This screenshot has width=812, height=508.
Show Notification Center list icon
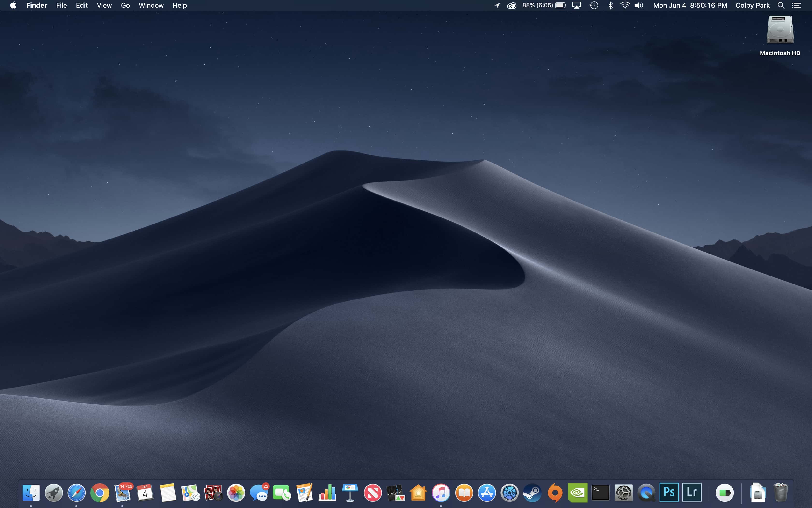tap(797, 5)
